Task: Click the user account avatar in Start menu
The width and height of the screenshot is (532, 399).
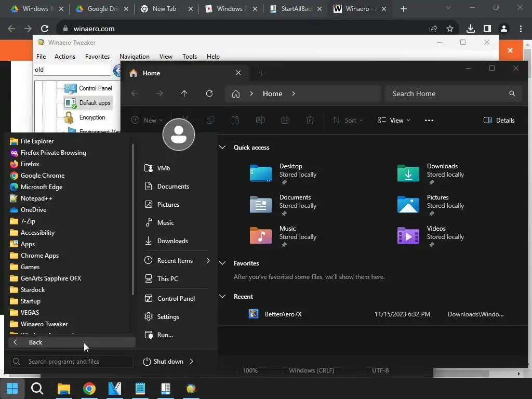Action: point(179,135)
